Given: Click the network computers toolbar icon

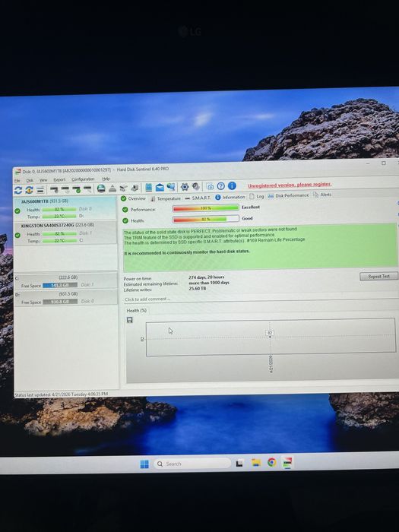Looking at the screenshot, I should tap(171, 187).
